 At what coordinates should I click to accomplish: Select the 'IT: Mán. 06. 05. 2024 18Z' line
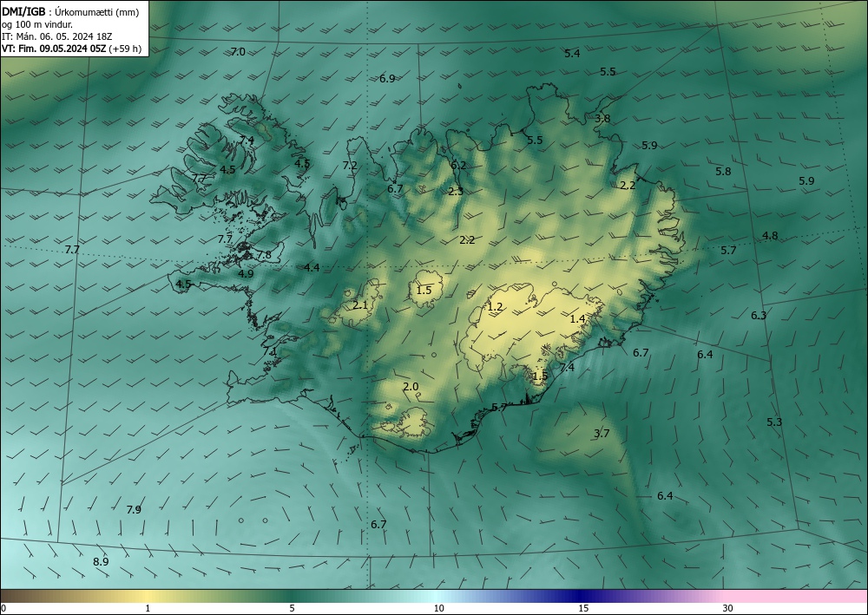(x=57, y=36)
